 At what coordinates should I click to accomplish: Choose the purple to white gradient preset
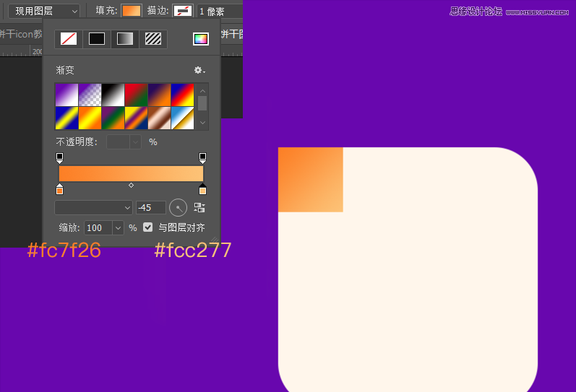click(66, 95)
